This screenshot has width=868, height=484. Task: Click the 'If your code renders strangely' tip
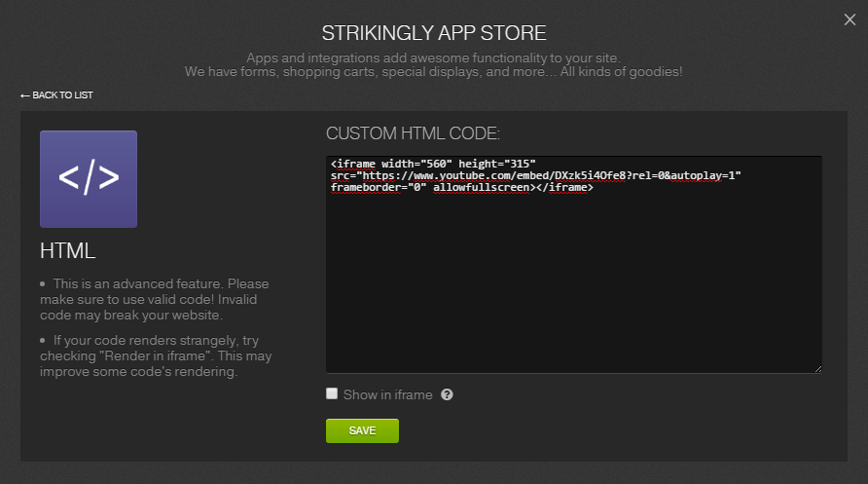tap(156, 355)
